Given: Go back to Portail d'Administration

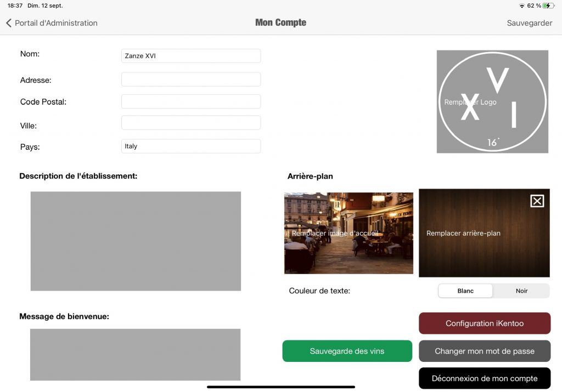Looking at the screenshot, I should (52, 23).
